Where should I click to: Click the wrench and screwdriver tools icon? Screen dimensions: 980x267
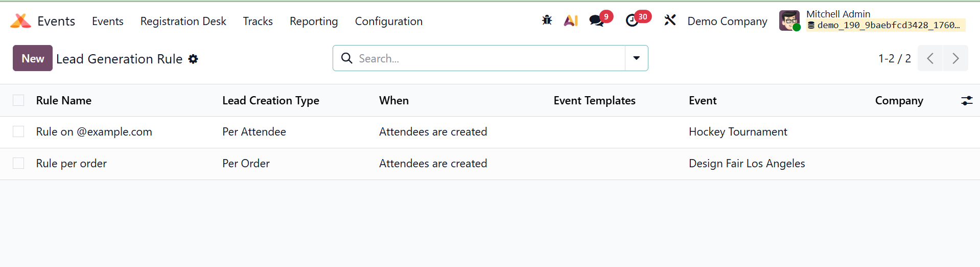click(670, 20)
